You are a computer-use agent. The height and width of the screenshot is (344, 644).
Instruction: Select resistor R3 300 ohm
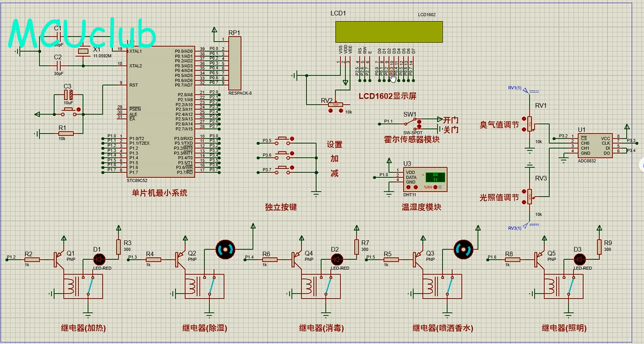(118, 247)
